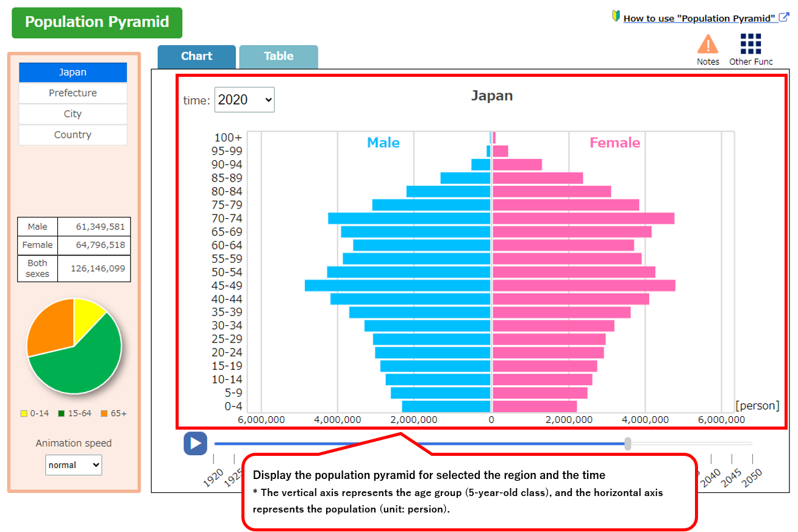Open the Notes warning icon

click(x=707, y=44)
